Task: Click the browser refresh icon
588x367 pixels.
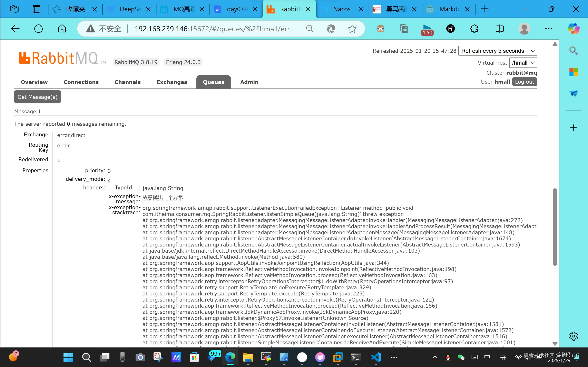Action: point(38,29)
